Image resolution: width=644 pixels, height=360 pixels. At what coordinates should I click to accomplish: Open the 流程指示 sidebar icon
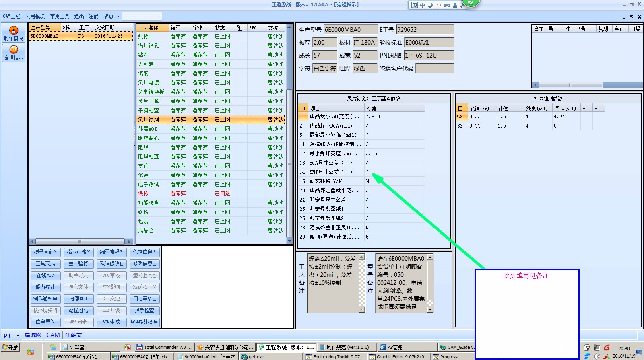[x=13, y=53]
